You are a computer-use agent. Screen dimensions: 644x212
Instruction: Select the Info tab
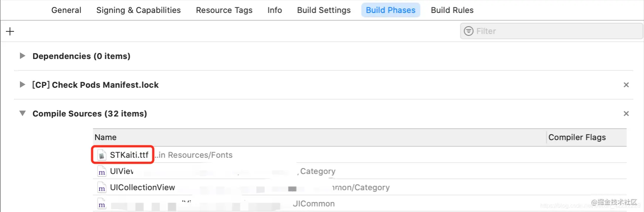pos(275,10)
